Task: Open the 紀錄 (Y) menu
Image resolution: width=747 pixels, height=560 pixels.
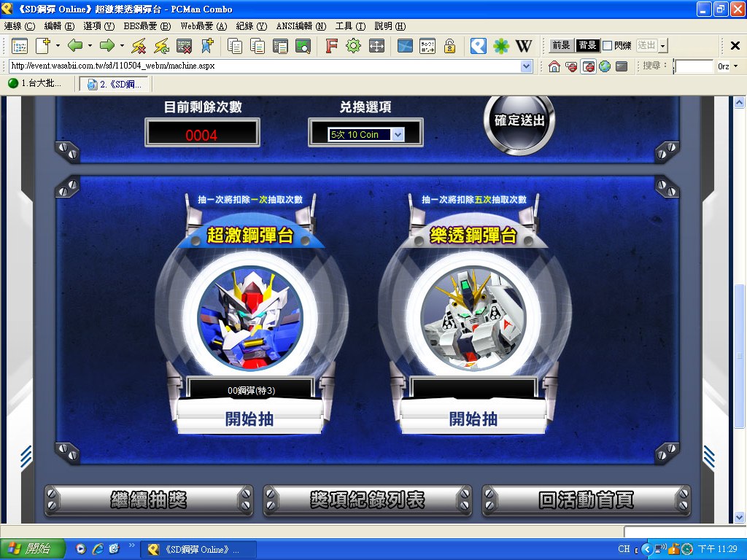Action: 251,26
